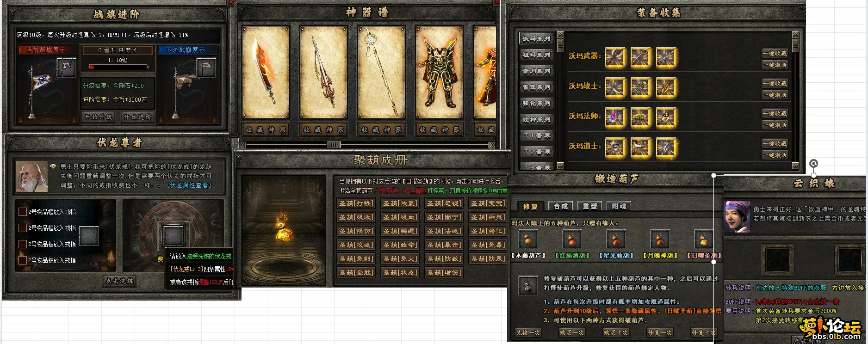Tick the first 2号物品框放入戒指 checkbox

22,212
